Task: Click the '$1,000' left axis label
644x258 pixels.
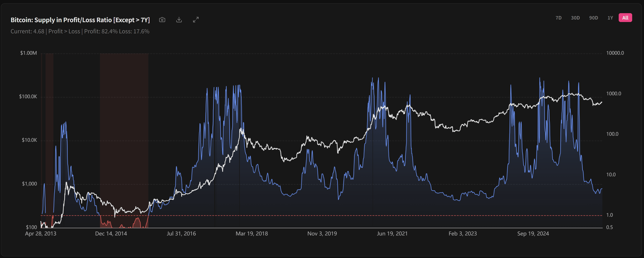Action: pos(29,184)
